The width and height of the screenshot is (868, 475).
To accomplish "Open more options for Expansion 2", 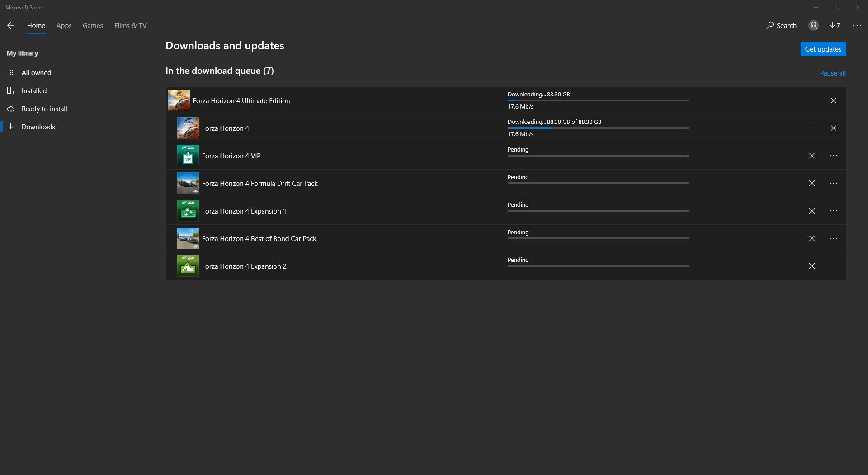I will (x=834, y=266).
